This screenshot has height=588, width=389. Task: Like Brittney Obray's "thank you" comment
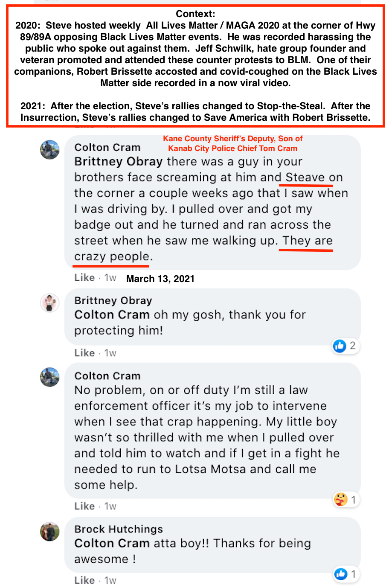84,353
